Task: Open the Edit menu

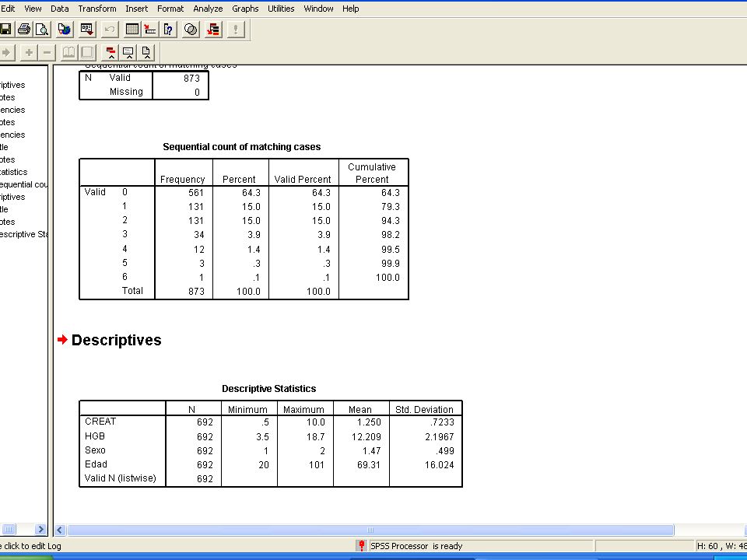Action: click(x=8, y=9)
